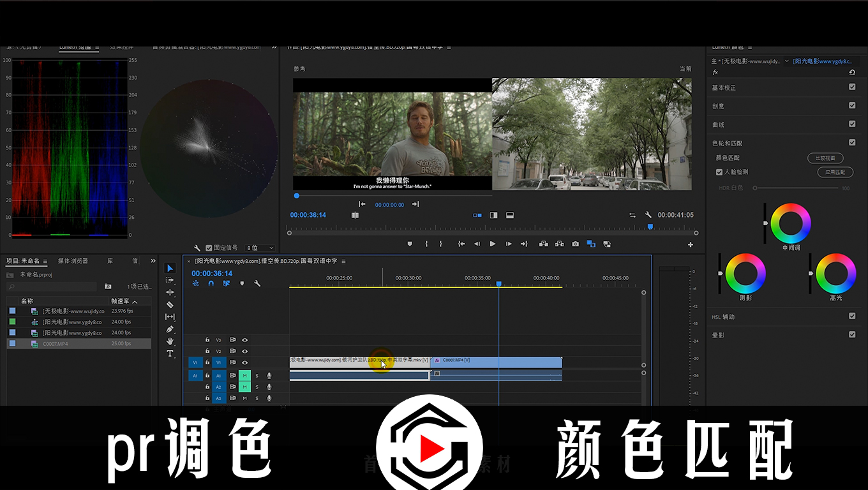Open the 8 位 bit-depth dropdown
The width and height of the screenshot is (868, 490).
tap(260, 248)
